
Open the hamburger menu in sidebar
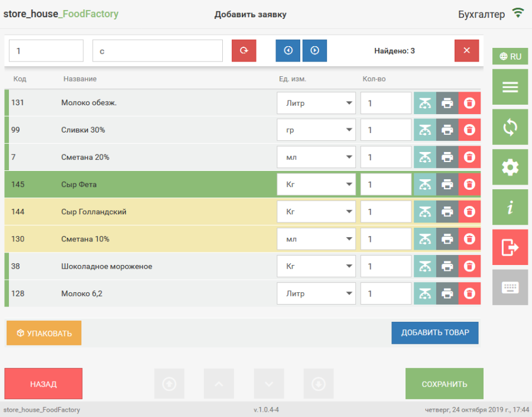point(510,87)
